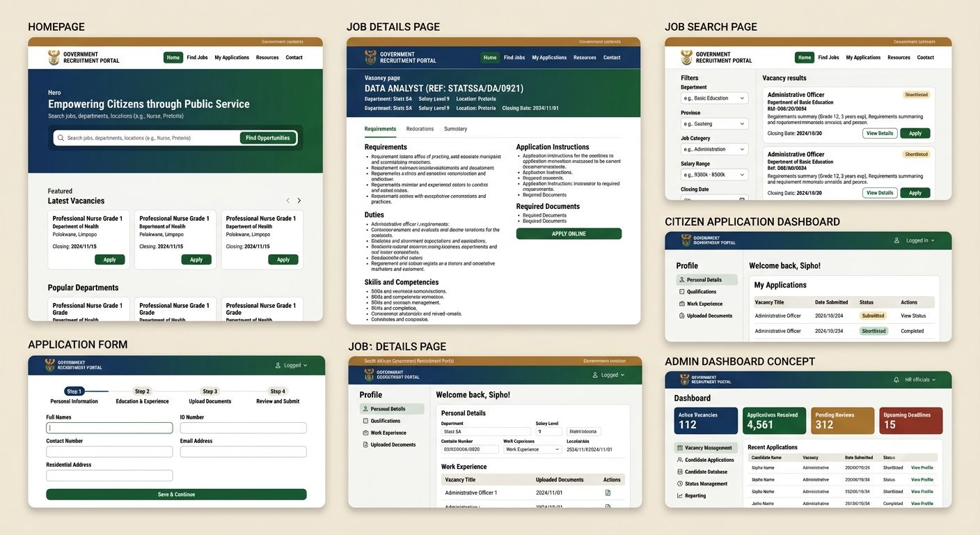Click person icon beside Personal Details in Citizen Dashboard
Screen dimensions: 980x535
[x=682, y=280]
